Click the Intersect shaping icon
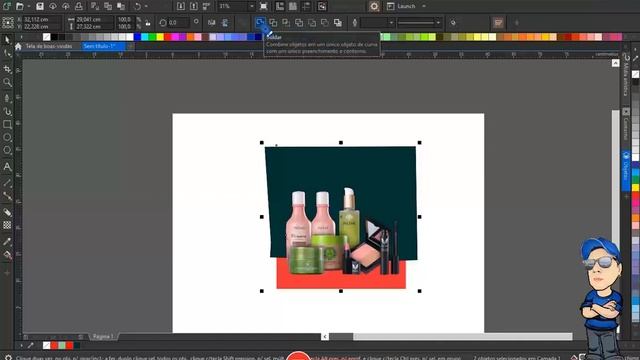 click(x=286, y=22)
